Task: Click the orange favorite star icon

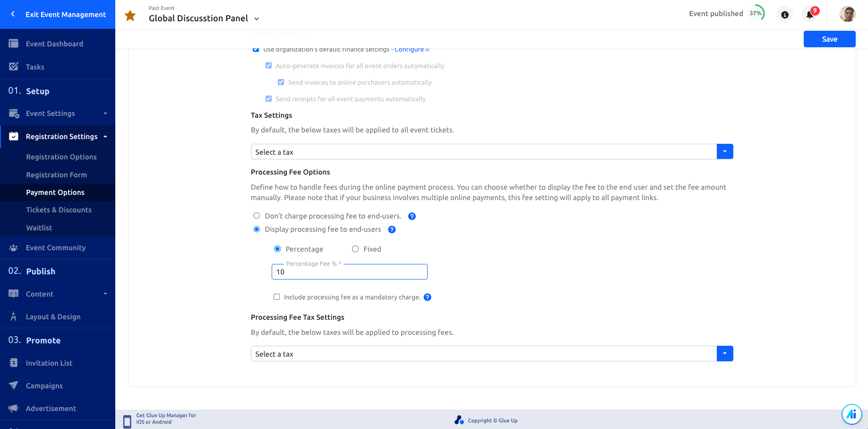Action: coord(130,16)
